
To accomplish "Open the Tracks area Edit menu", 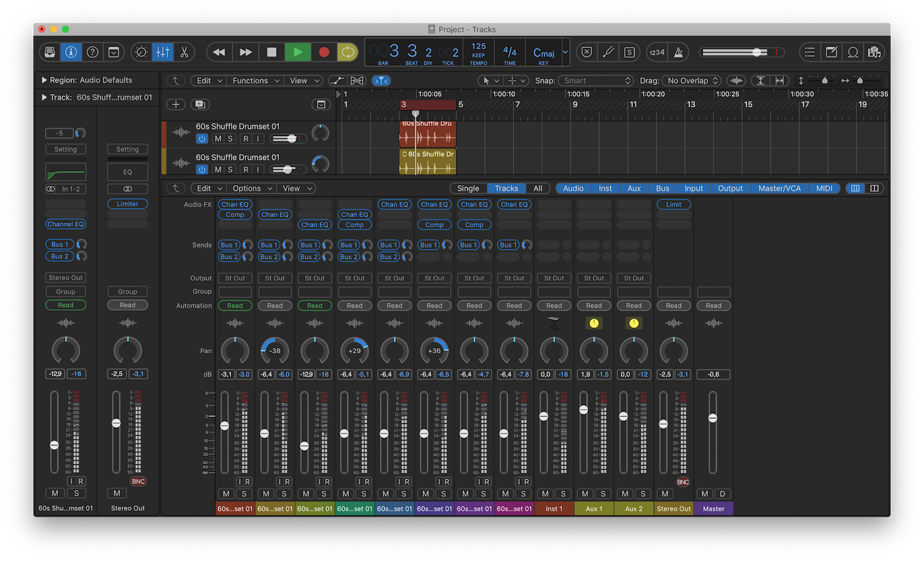I will (210, 81).
